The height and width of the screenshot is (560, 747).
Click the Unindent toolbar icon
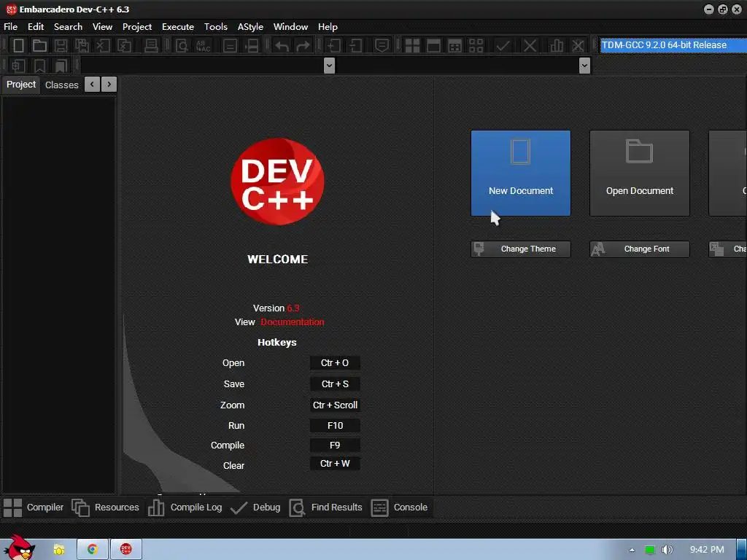click(355, 46)
